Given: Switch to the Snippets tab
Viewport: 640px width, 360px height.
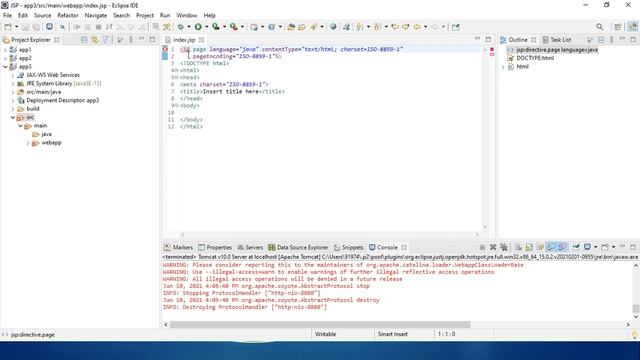Looking at the screenshot, I should click(x=349, y=247).
